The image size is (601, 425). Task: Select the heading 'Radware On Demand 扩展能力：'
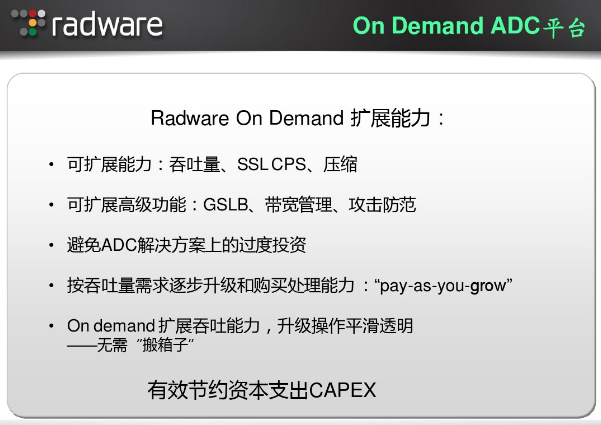coord(298,118)
